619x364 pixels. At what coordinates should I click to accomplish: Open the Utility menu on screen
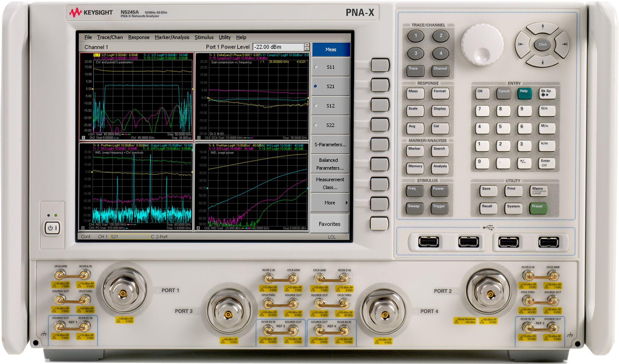click(x=225, y=37)
